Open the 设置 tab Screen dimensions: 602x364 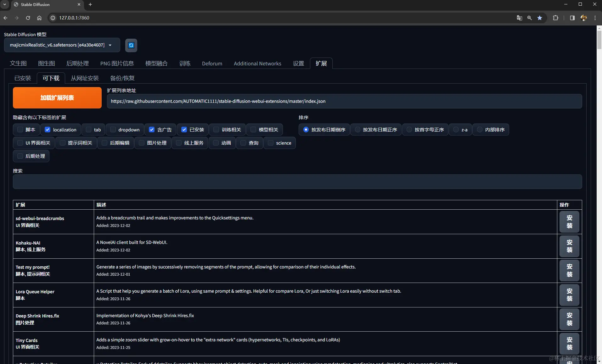[x=299, y=63]
